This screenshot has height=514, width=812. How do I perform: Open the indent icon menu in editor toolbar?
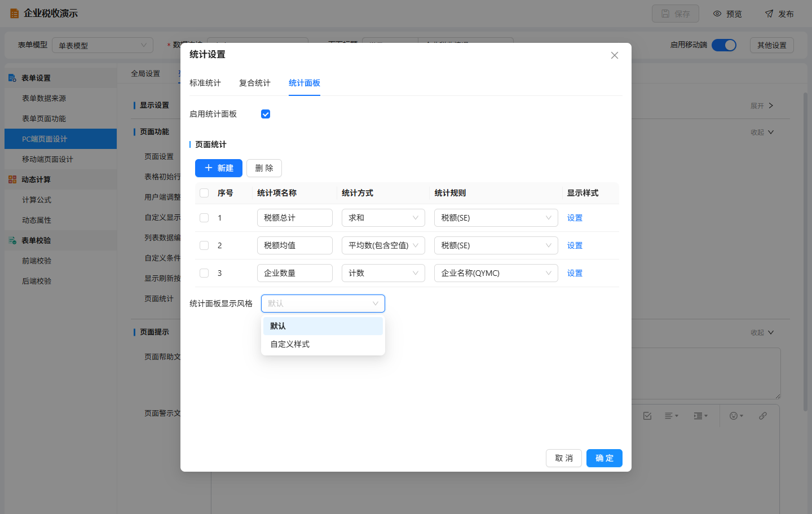click(701, 416)
